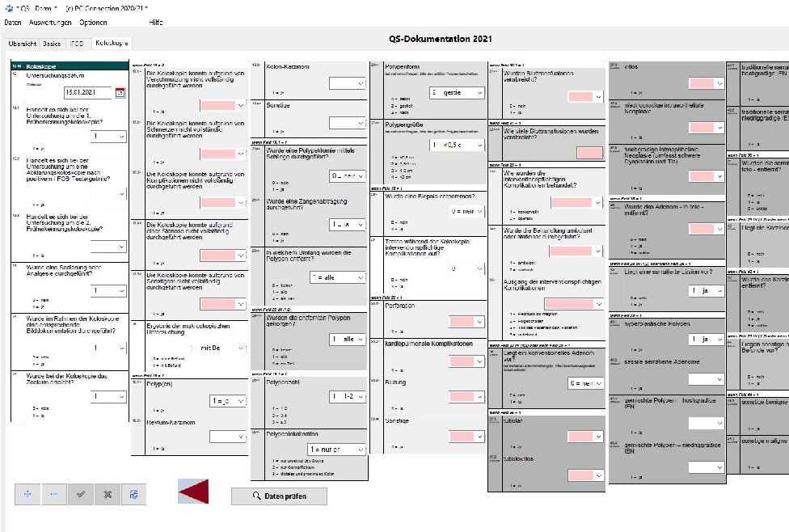
Task: Expand the Polyp(en) 1 = ja dropdown
Action: [x=228, y=401]
